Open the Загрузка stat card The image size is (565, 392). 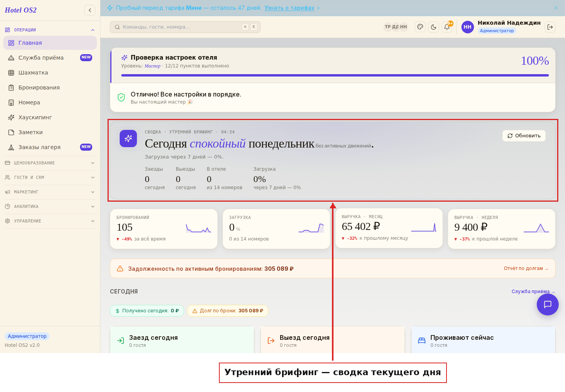click(x=277, y=229)
